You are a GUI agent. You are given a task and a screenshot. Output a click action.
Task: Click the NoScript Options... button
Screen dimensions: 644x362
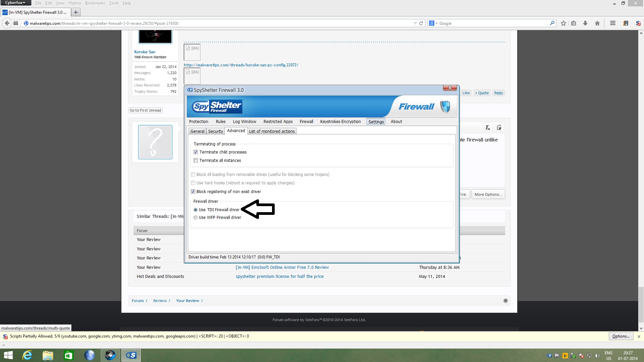[621, 336]
